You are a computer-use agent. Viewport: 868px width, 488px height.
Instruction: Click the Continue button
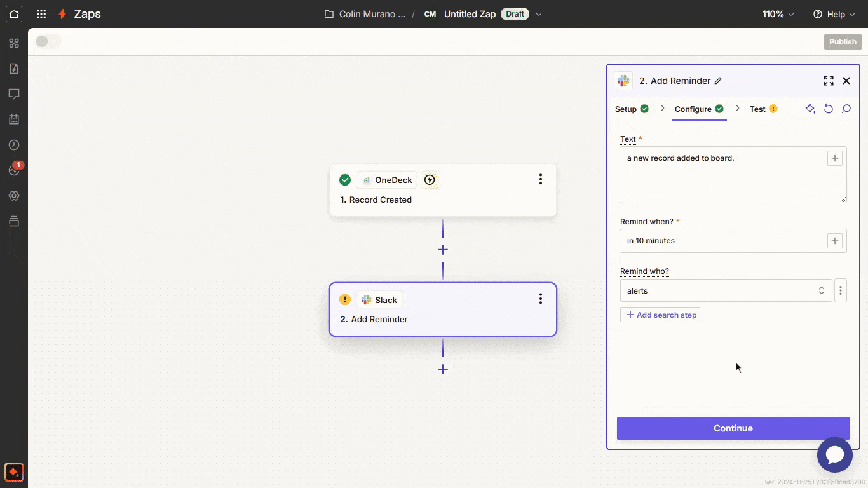point(733,428)
